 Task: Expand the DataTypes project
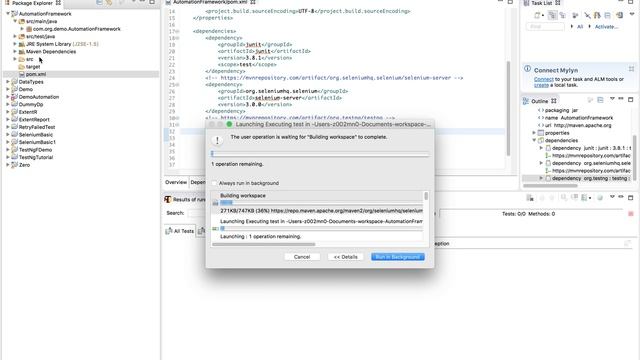[8, 82]
